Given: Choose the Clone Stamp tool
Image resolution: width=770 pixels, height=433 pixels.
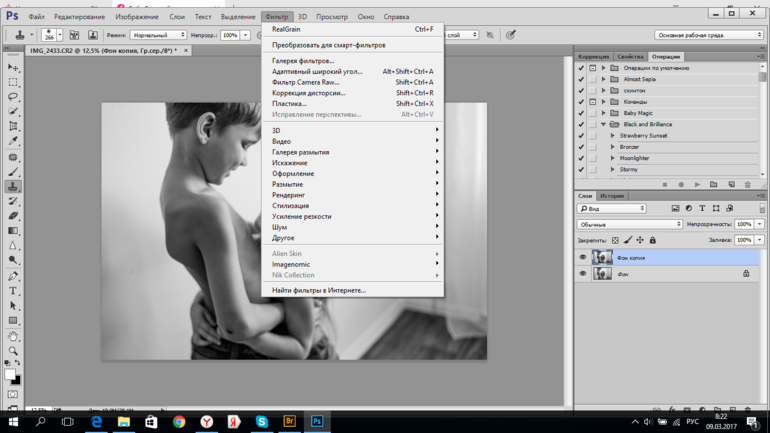Looking at the screenshot, I should tap(13, 186).
